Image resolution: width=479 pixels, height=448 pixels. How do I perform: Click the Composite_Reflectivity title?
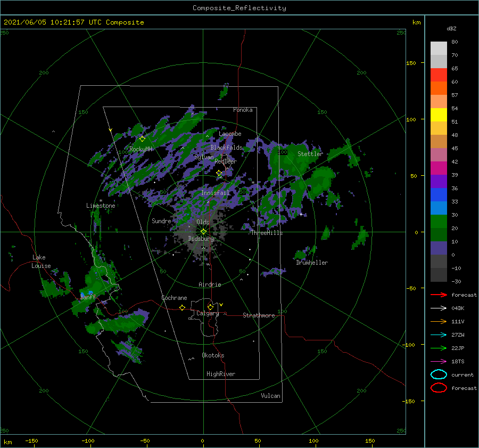click(239, 8)
